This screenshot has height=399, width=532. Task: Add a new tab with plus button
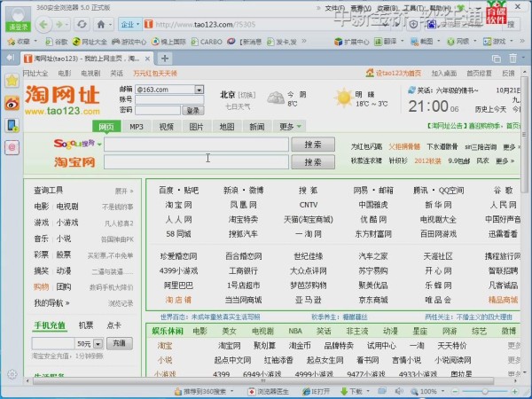[x=165, y=59]
